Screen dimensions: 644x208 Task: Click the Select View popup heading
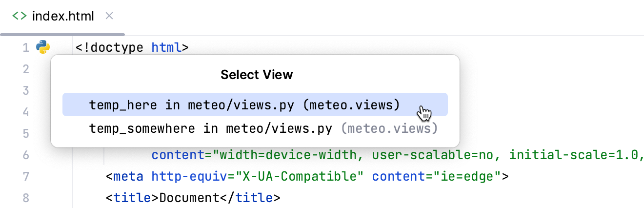(257, 75)
